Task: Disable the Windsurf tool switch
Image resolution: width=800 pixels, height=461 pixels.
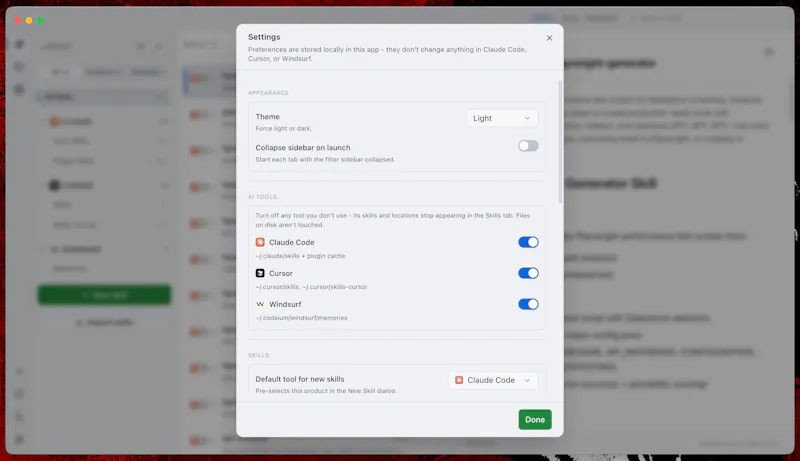Action: 528,304
